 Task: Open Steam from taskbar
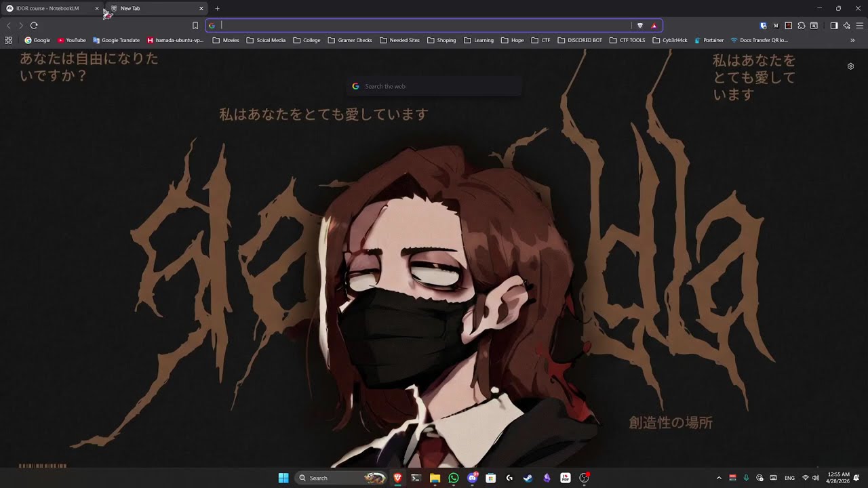(x=528, y=478)
